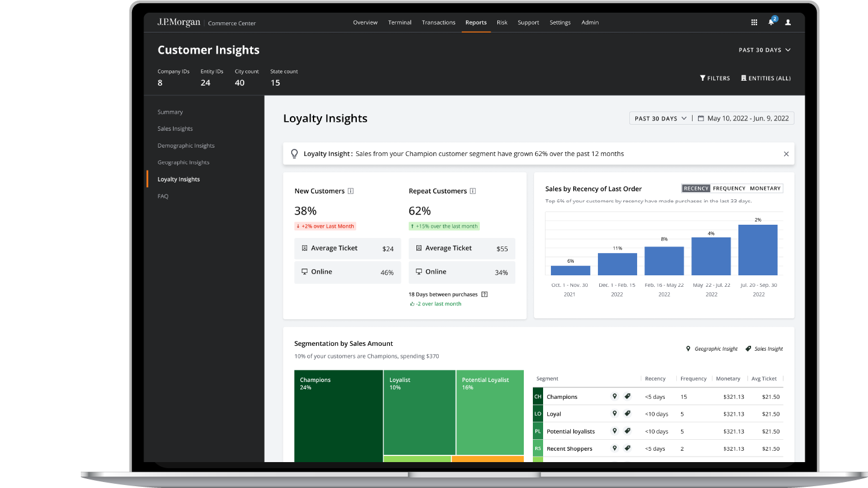The width and height of the screenshot is (868, 488).
Task: Dismiss the Loyalty Insight banner
Action: pos(786,154)
